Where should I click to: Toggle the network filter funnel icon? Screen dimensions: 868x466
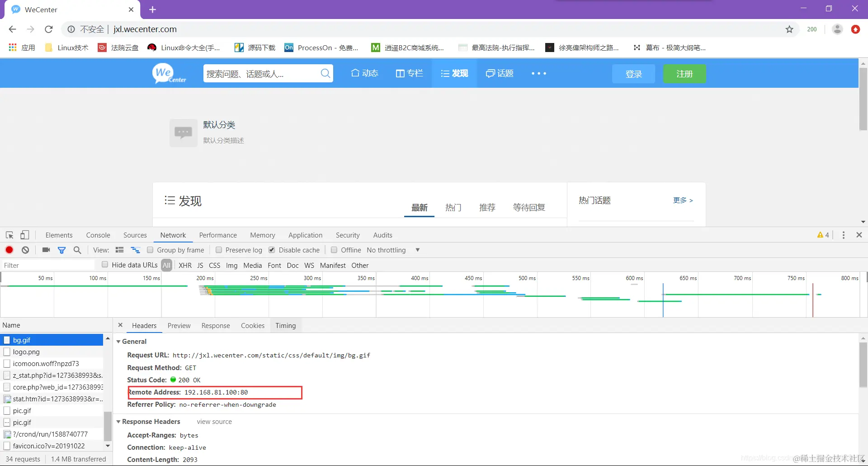(x=62, y=250)
